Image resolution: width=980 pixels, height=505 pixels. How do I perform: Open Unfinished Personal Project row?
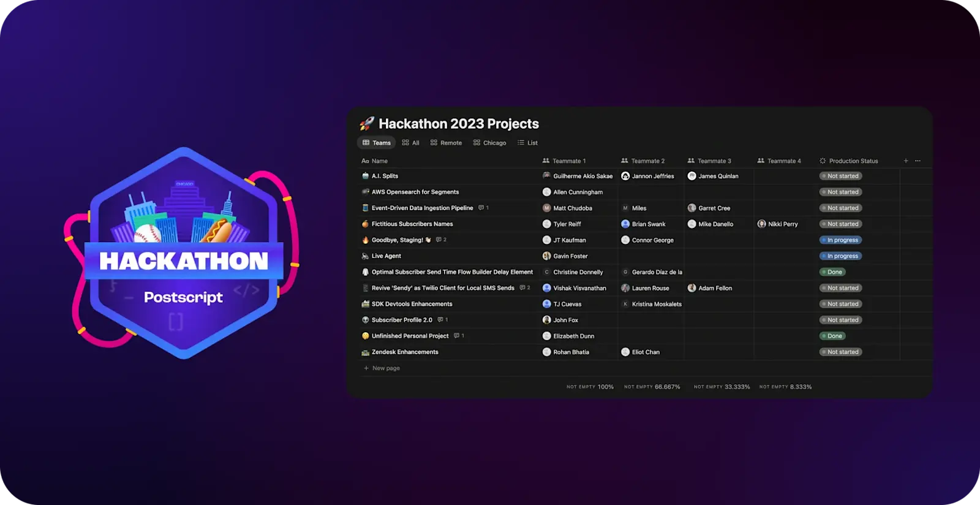point(410,335)
